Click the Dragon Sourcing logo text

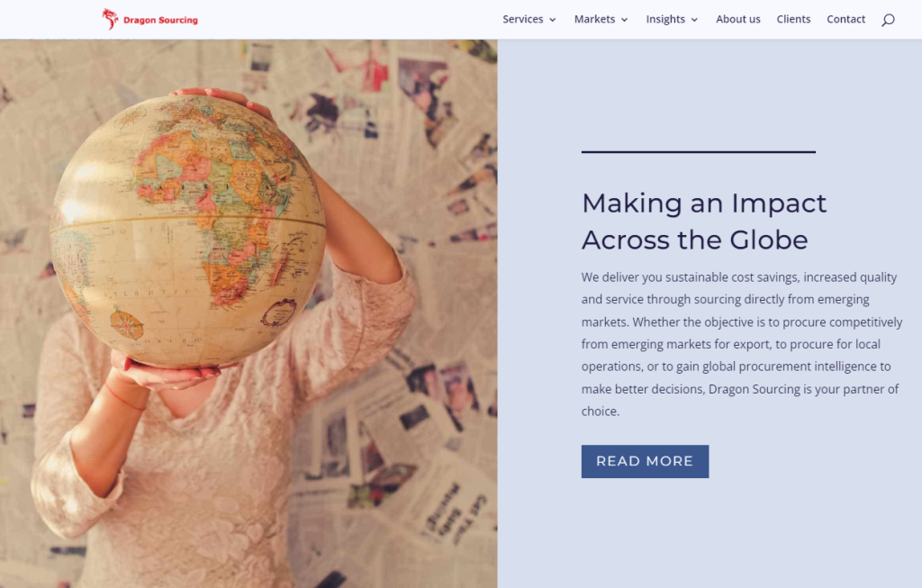[x=160, y=20]
